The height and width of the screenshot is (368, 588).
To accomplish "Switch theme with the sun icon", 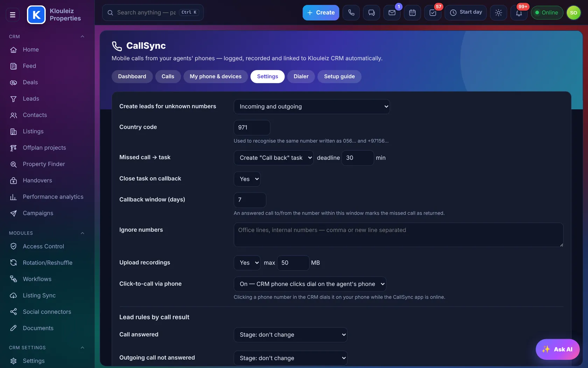I will [x=498, y=13].
